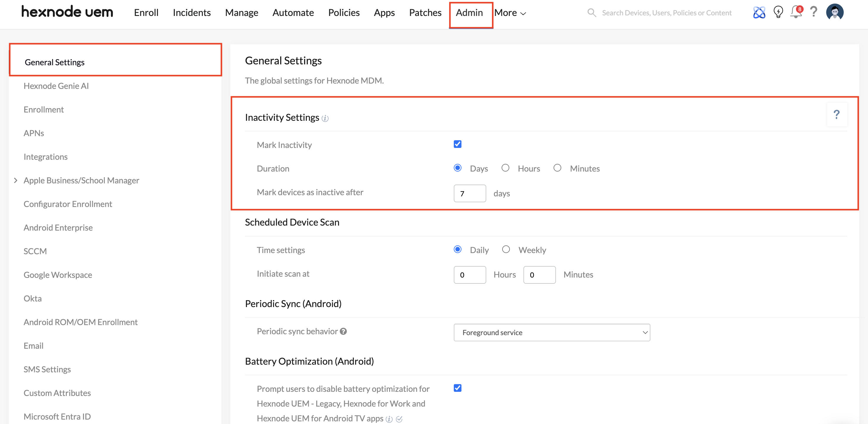Open the Inactivity Settings help question mark
The image size is (868, 424).
click(x=836, y=115)
